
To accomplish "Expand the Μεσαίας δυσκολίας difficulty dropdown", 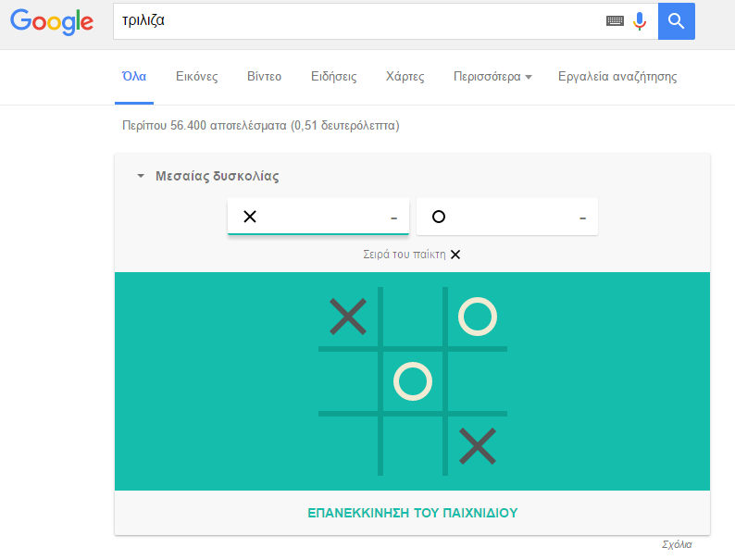I will pyautogui.click(x=208, y=176).
